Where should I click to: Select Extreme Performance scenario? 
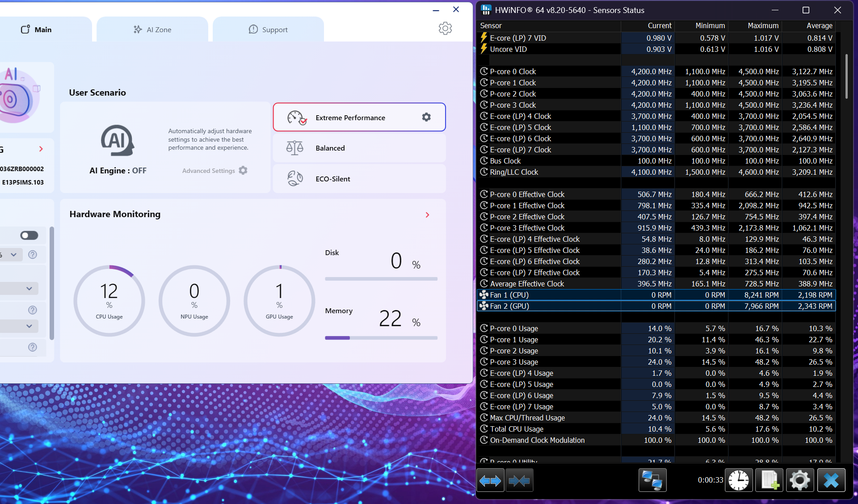359,117
